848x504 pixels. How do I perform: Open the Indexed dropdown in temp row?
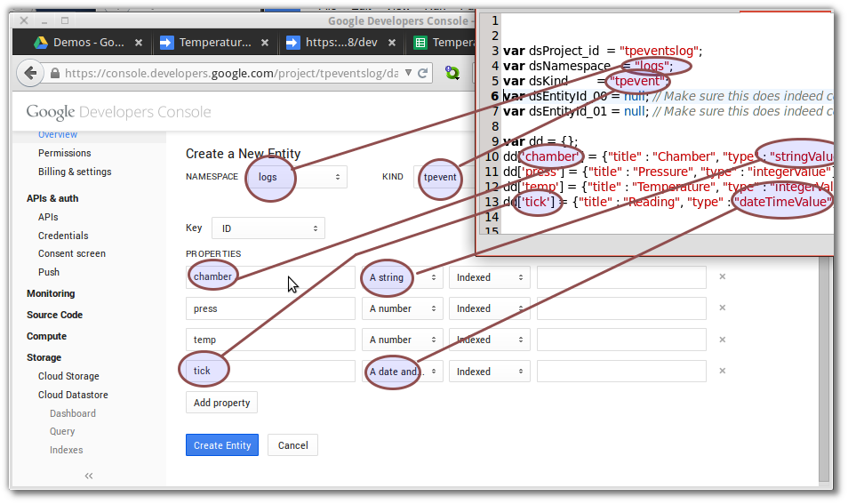(490, 340)
